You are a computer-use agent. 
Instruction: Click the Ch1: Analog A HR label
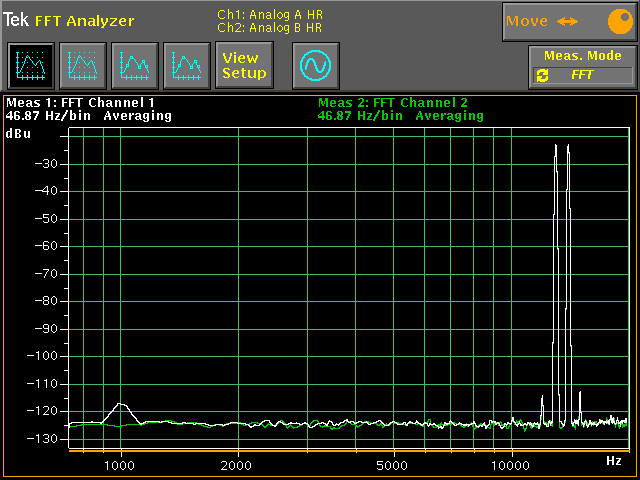[270, 14]
